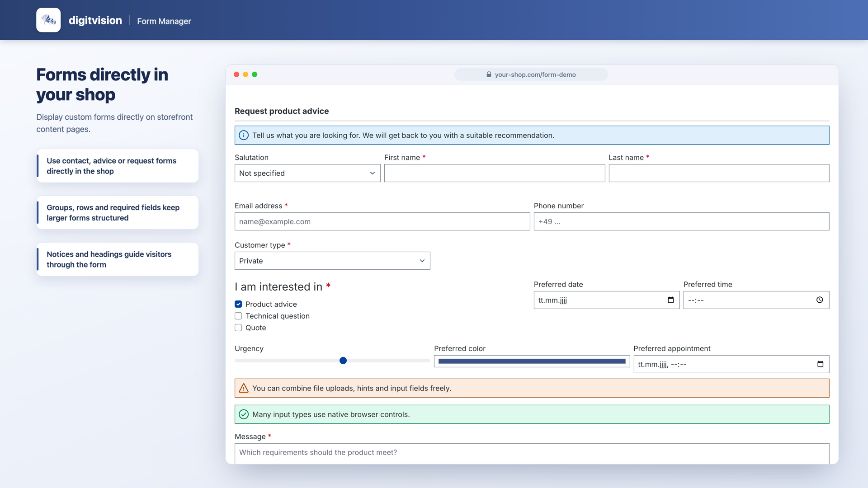The height and width of the screenshot is (488, 868).
Task: Open the Customer type dropdown
Action: click(x=332, y=261)
